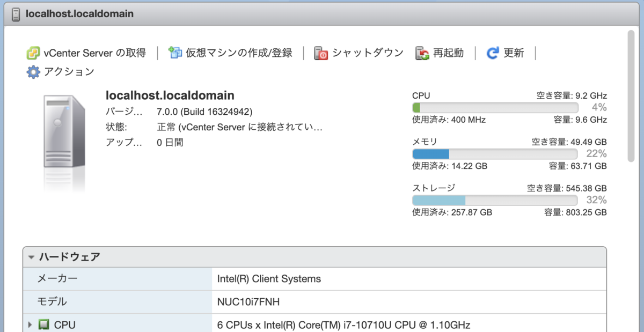
Task: Click the red shutdown icon
Action: pyautogui.click(x=321, y=53)
